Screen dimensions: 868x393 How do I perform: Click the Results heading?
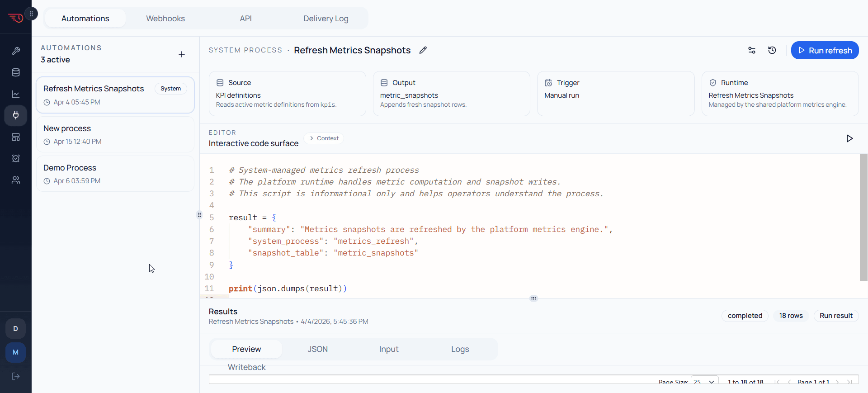click(x=223, y=312)
